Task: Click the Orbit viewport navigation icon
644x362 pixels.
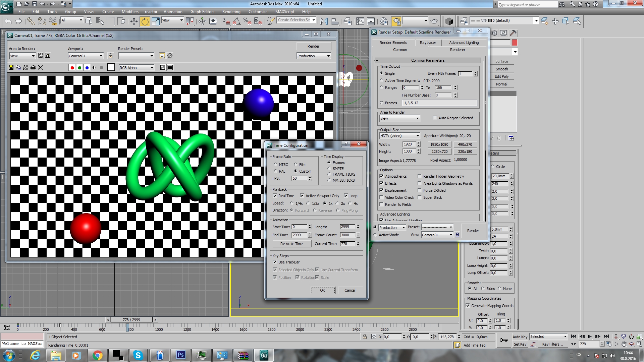Action: click(632, 344)
